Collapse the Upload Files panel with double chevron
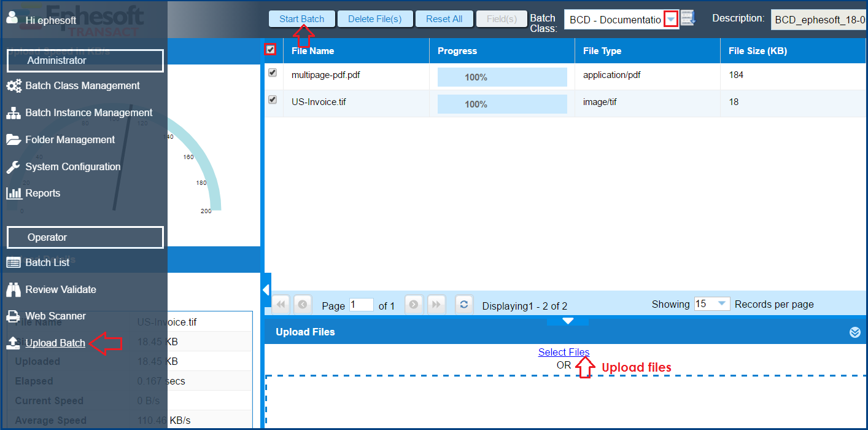This screenshot has height=430, width=868. [855, 332]
